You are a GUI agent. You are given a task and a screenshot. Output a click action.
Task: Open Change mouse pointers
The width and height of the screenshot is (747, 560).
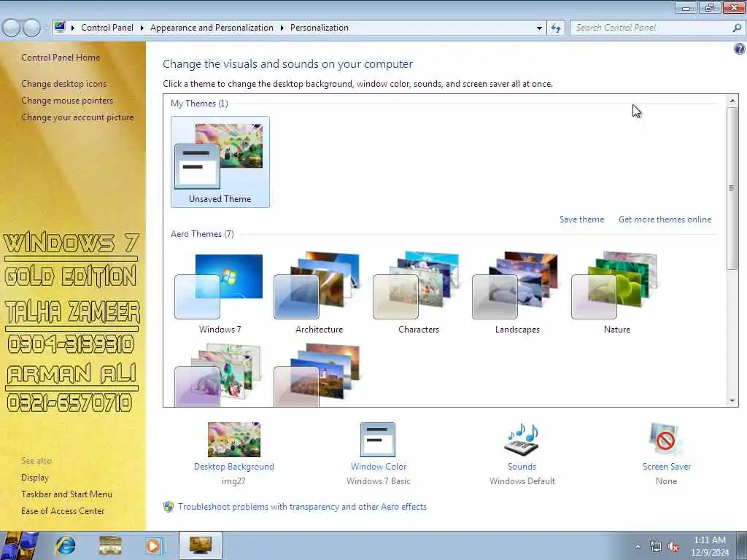click(x=67, y=101)
